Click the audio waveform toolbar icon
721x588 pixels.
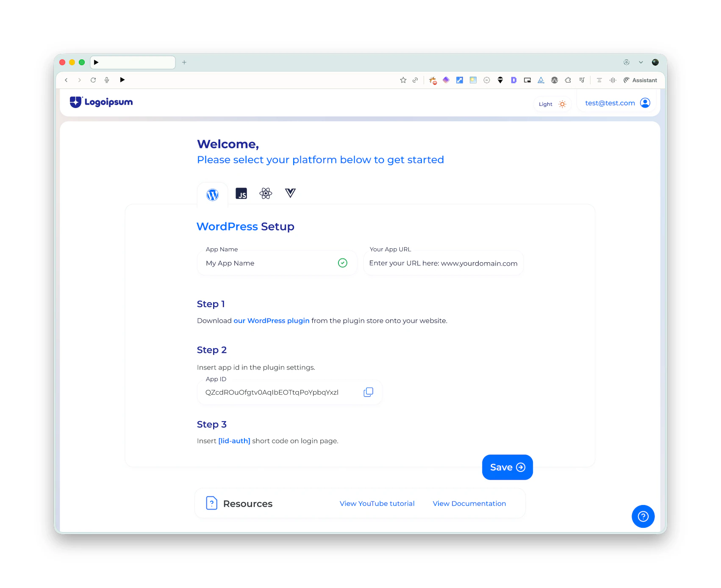click(x=613, y=80)
